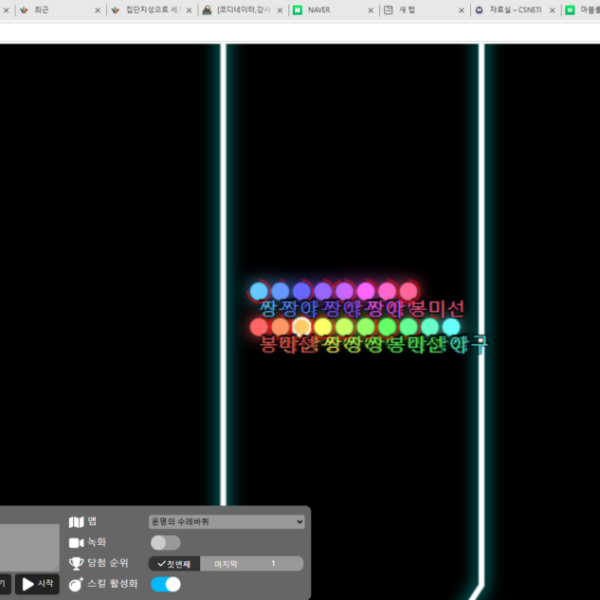Open the 운명의 수레바퀴 map dropdown
Screen dimensions: 600x600
click(226, 522)
